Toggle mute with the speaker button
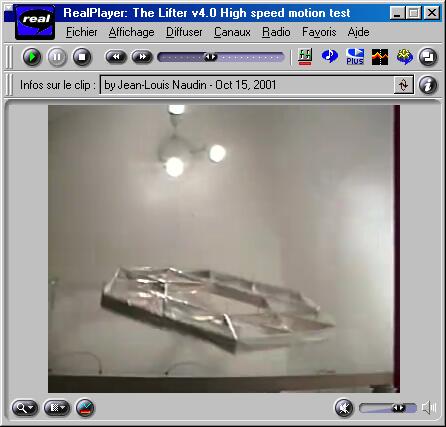This screenshot has width=446, height=427. [x=344, y=408]
